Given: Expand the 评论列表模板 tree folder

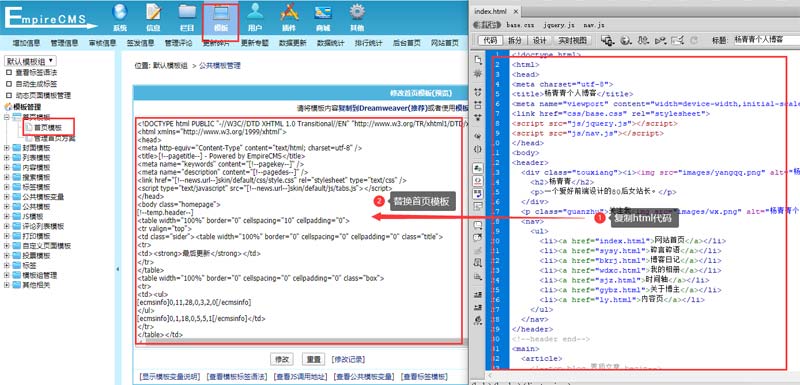Looking at the screenshot, I should click(7, 226).
